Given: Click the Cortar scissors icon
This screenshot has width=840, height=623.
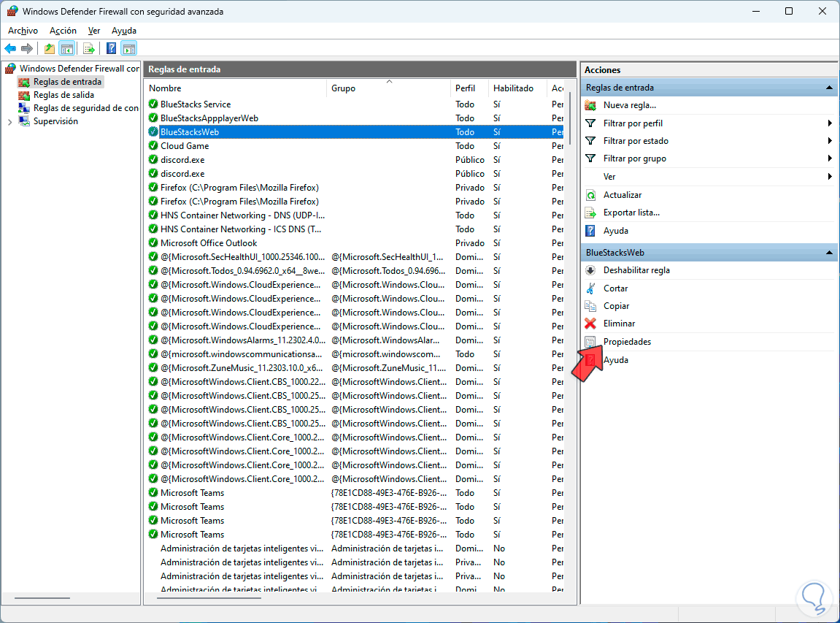Looking at the screenshot, I should (590, 288).
